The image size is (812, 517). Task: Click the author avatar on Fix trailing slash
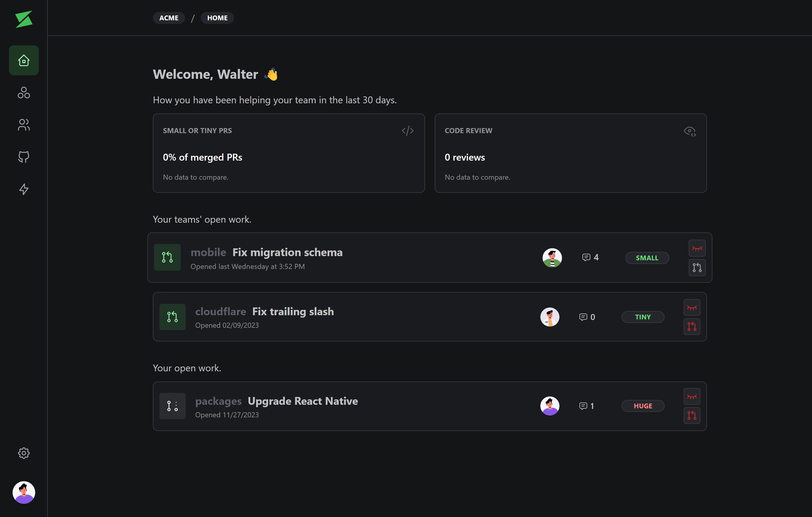550,317
